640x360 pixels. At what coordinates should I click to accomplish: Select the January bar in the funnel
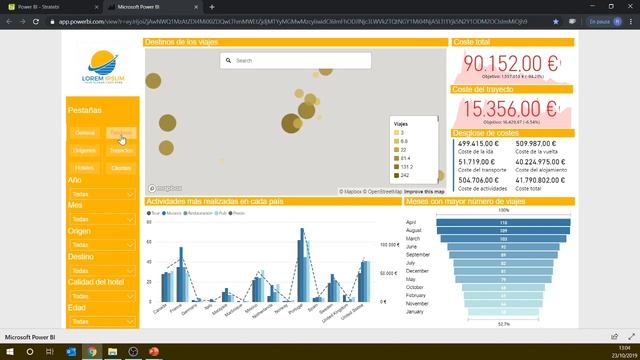[503, 312]
